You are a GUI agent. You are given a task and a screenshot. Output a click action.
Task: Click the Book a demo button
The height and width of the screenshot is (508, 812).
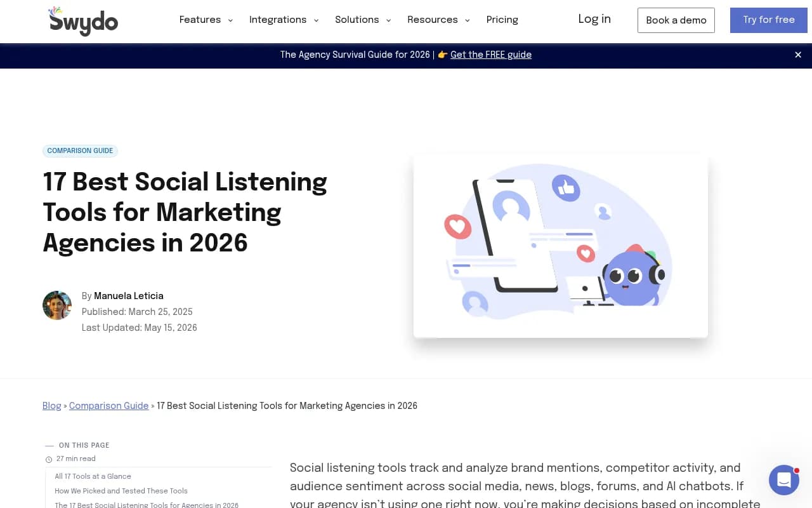676,20
